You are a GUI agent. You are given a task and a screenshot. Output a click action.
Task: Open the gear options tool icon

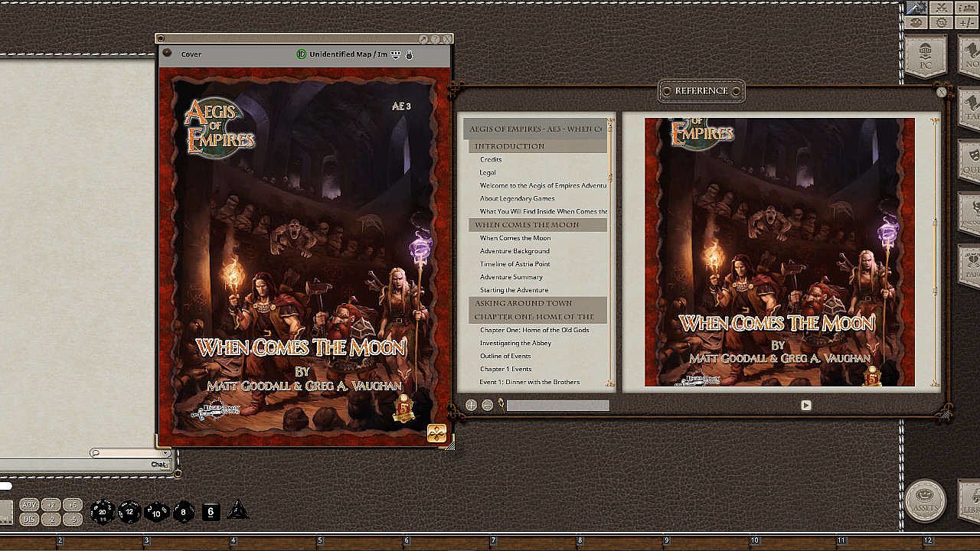click(942, 23)
